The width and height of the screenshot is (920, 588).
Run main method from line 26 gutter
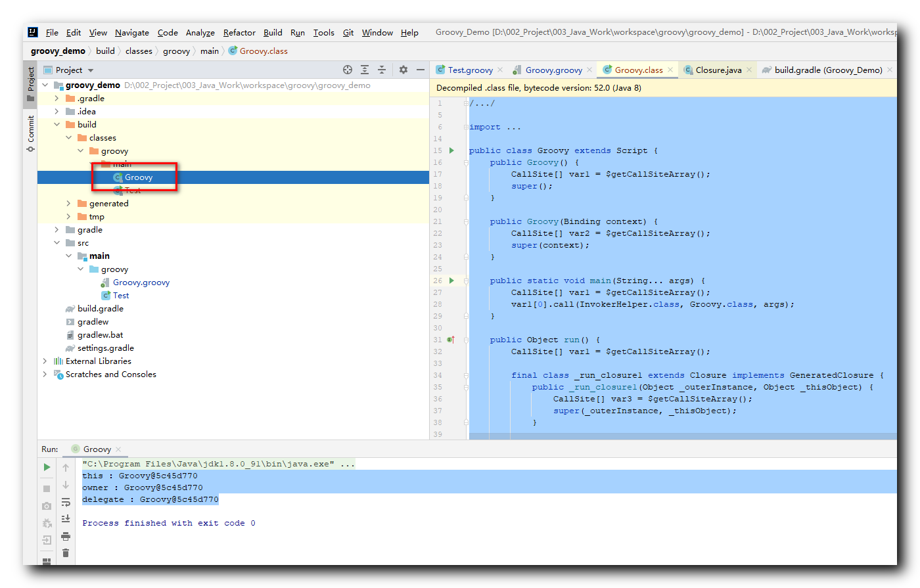[x=451, y=281]
